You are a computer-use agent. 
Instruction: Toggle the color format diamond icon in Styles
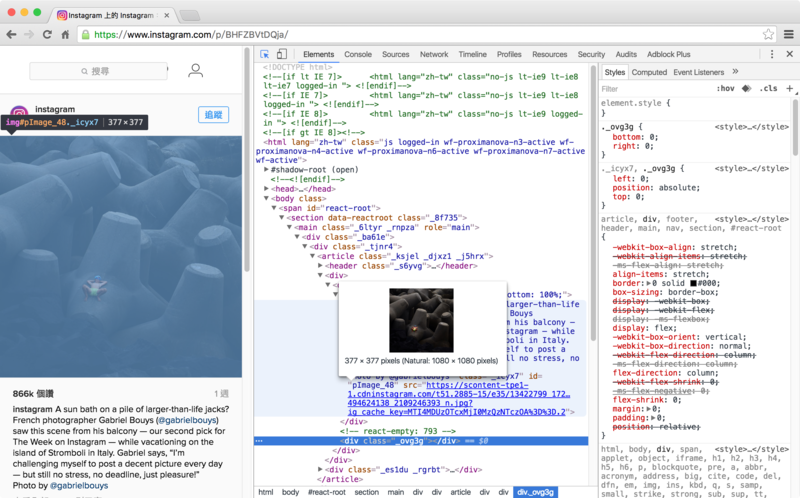pyautogui.click(x=746, y=88)
